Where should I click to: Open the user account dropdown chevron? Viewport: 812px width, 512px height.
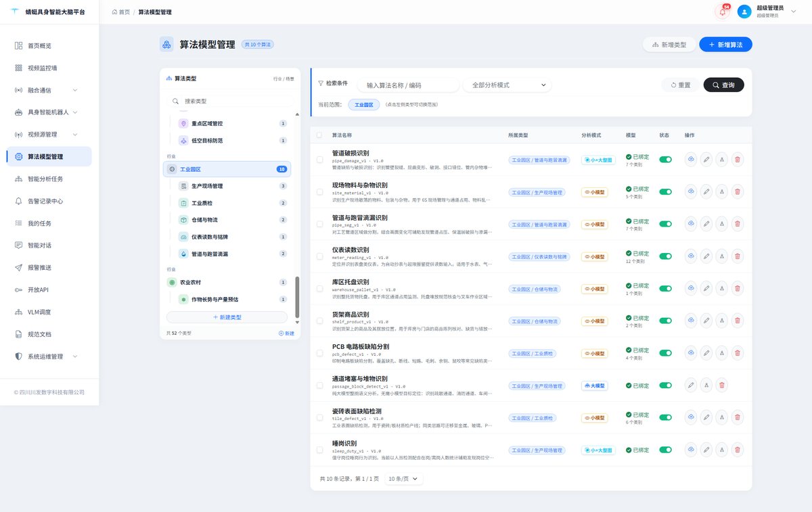click(x=794, y=11)
